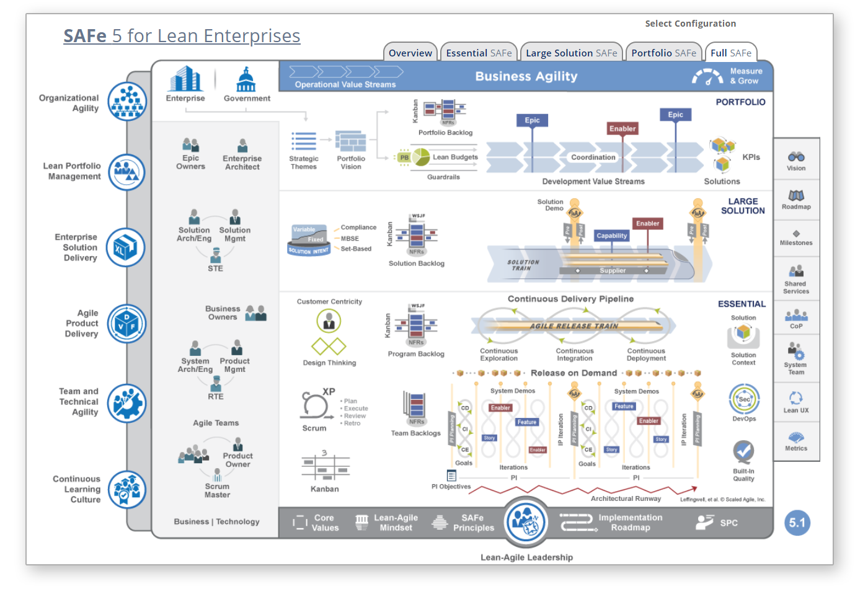Click the CoP icon in sidebar
Image resolution: width=868 pixels, height=589 pixels.
pos(796,316)
